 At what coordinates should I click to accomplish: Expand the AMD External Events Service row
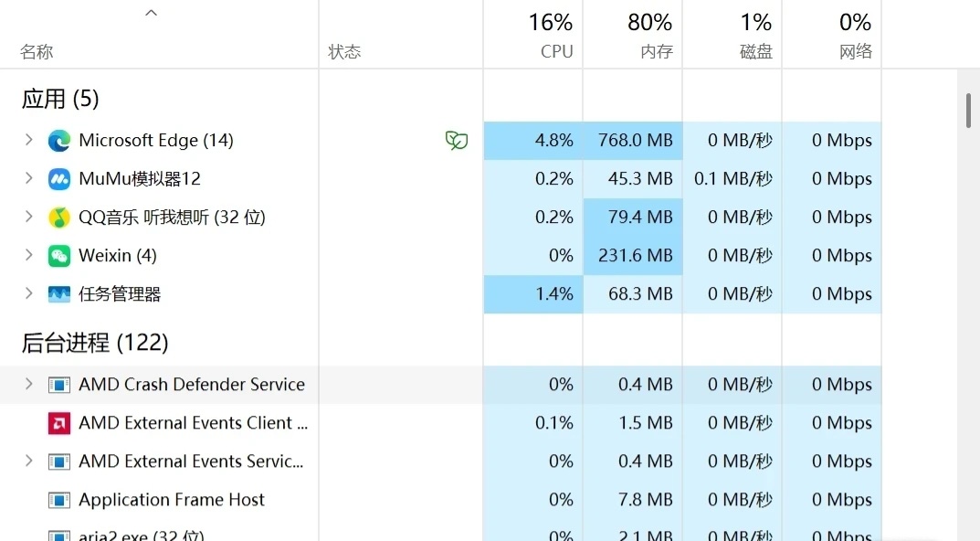(28, 461)
